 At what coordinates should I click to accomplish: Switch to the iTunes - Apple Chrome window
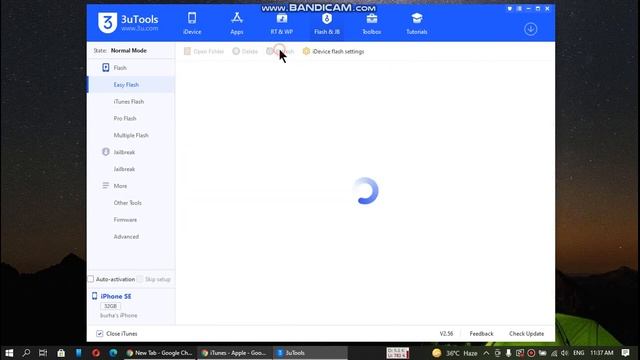pos(234,353)
